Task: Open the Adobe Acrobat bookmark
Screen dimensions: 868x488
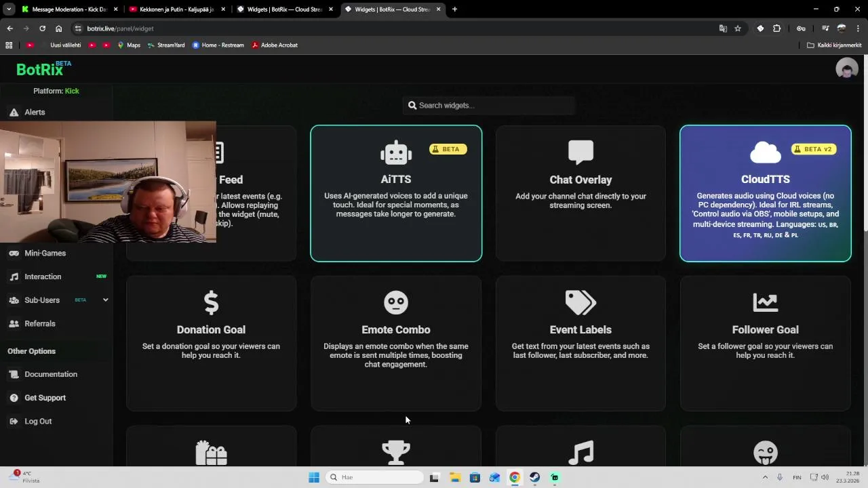Action: (x=275, y=45)
